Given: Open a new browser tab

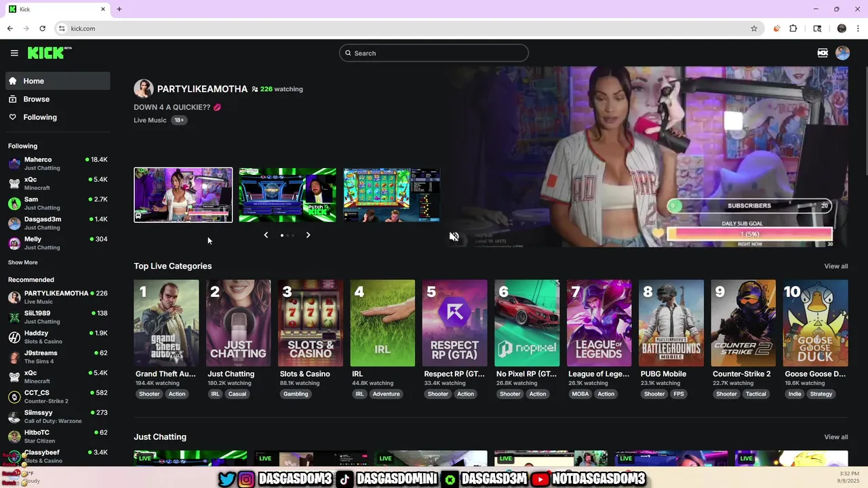Looking at the screenshot, I should click(x=119, y=9).
